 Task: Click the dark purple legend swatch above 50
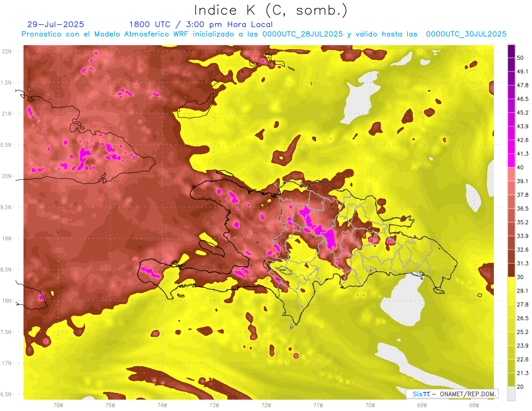(511, 51)
